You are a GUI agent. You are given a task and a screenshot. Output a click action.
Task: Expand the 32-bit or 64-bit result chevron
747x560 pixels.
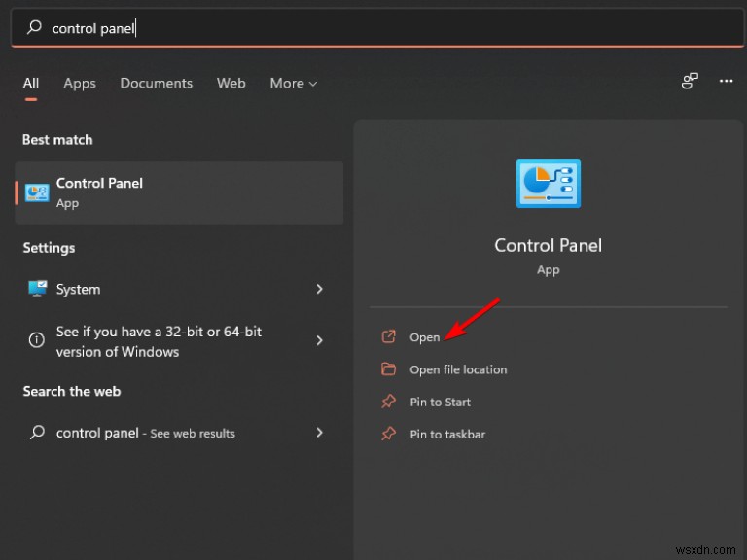click(319, 340)
